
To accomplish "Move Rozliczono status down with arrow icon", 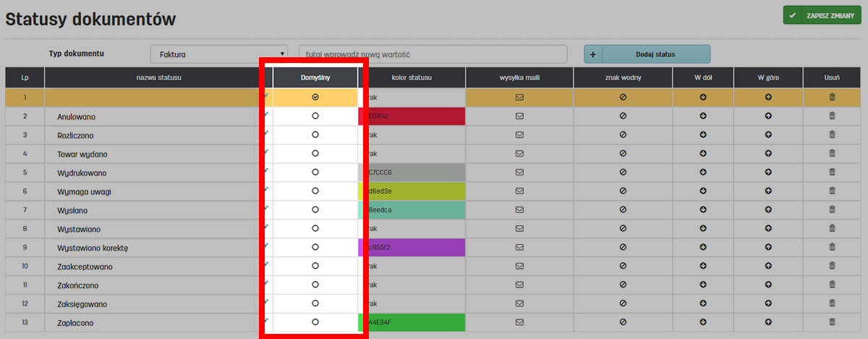I will [703, 135].
